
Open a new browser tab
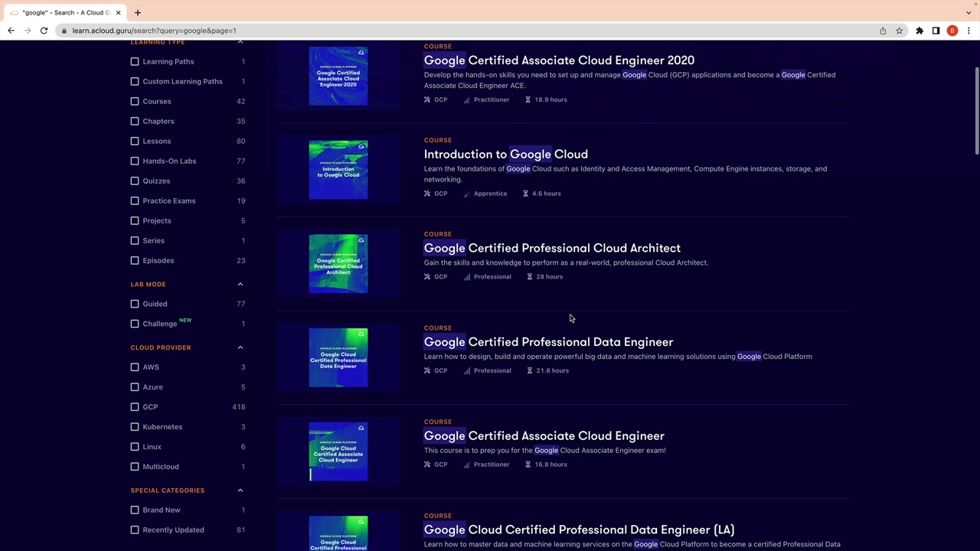pyautogui.click(x=138, y=12)
